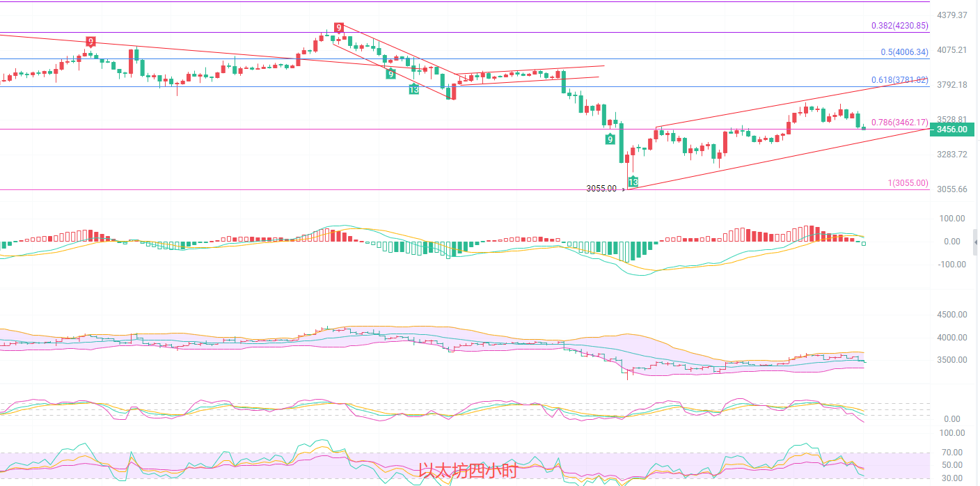Select the green 13 marker inside the descending channel
This screenshot has width=980, height=486.
413,89
